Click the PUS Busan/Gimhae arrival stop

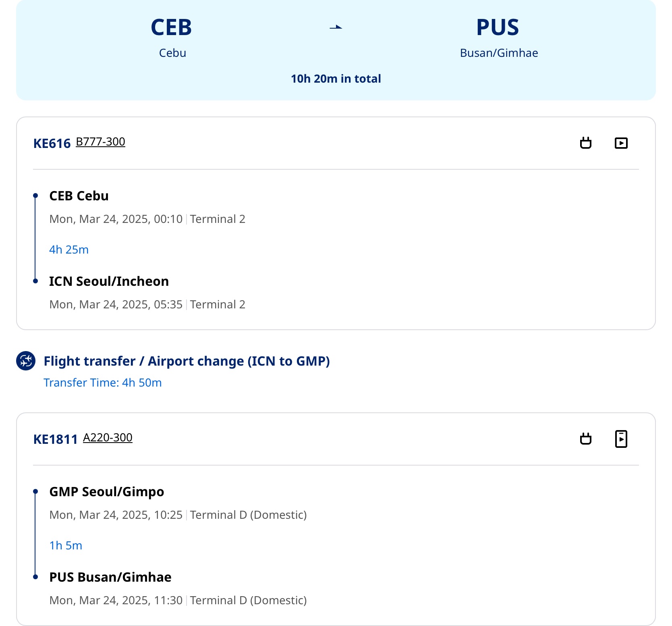click(x=110, y=577)
